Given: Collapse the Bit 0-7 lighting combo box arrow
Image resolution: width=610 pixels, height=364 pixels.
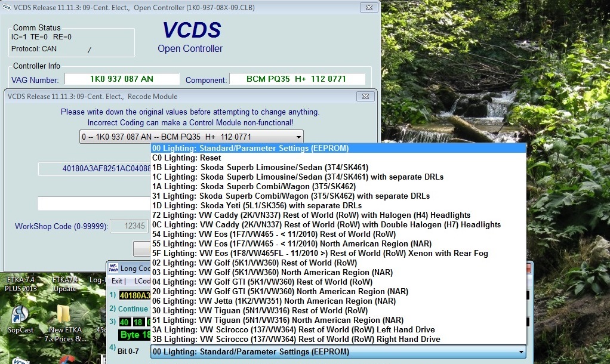Looking at the screenshot, I should pos(521,352).
